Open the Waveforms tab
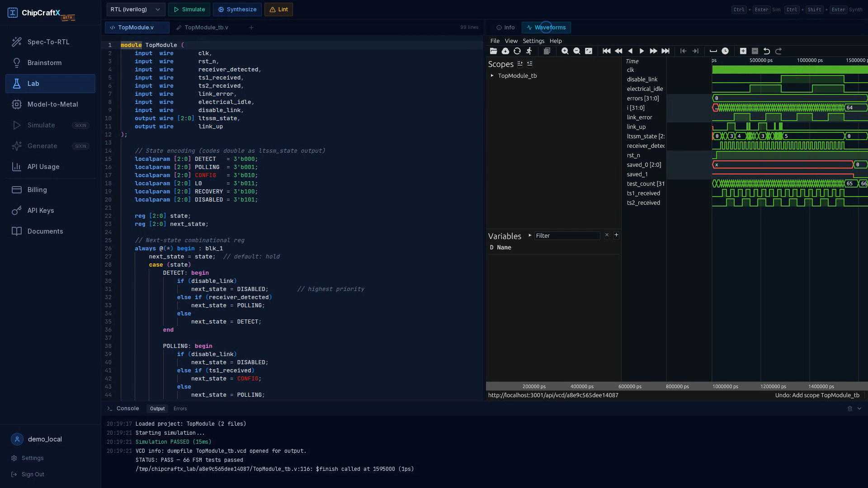Screen dimensions: 868x488 tap(546, 28)
